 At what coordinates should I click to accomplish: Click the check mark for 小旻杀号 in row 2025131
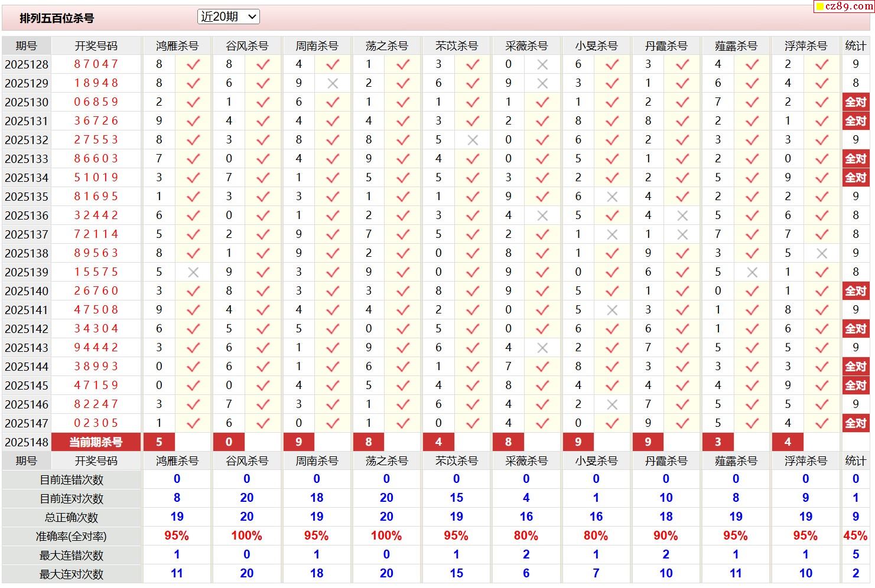point(612,121)
